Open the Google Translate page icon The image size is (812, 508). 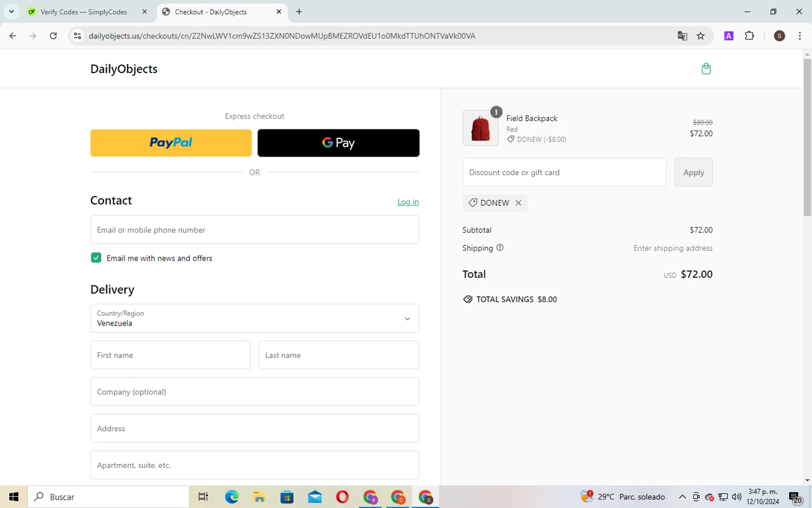point(683,36)
